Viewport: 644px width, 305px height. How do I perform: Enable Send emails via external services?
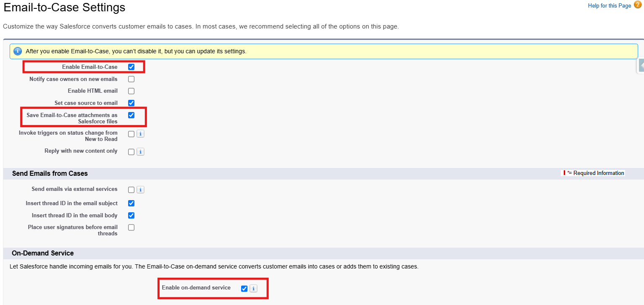(x=131, y=189)
